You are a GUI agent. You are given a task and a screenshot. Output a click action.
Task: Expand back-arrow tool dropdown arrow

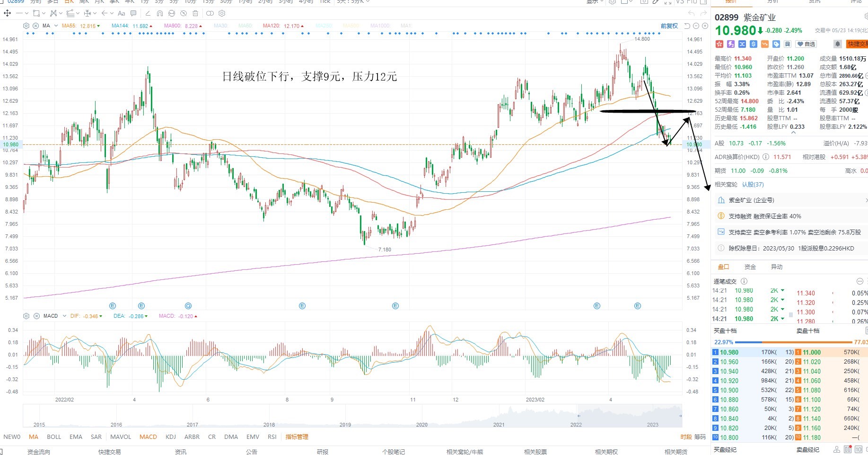tap(112, 13)
